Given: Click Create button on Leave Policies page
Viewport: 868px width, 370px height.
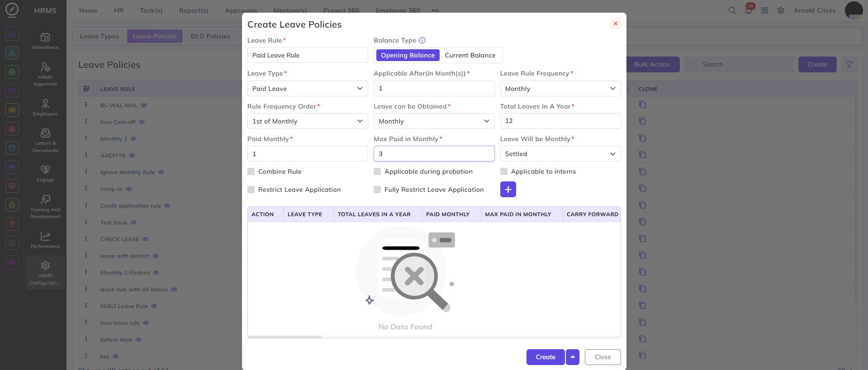Looking at the screenshot, I should click(817, 64).
